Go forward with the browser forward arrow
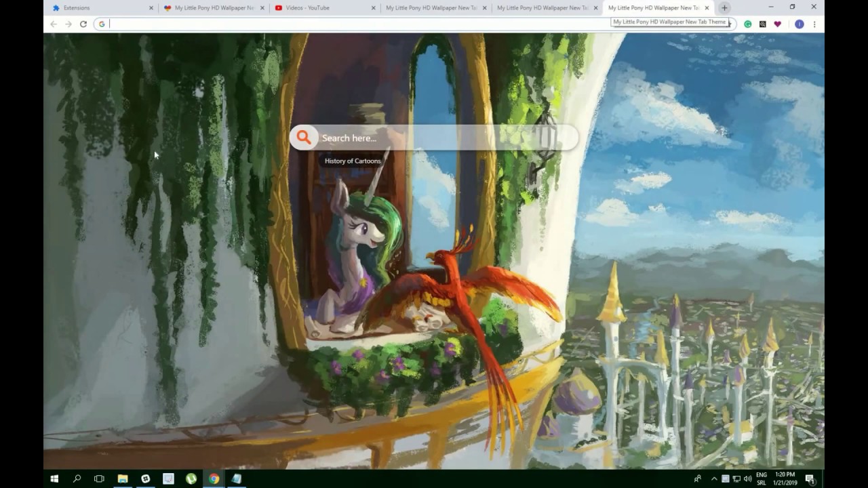This screenshot has height=488, width=868. pos(68,24)
